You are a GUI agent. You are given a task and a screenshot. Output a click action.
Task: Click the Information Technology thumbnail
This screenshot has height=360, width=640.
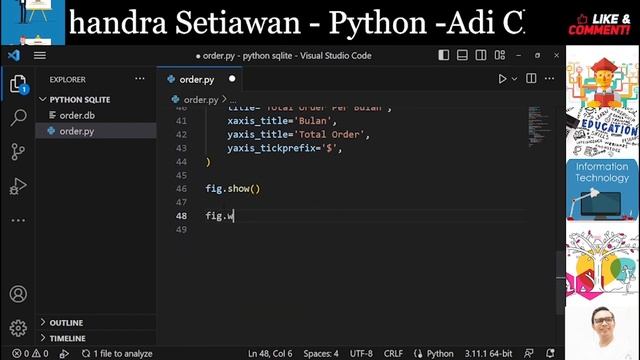(x=602, y=190)
